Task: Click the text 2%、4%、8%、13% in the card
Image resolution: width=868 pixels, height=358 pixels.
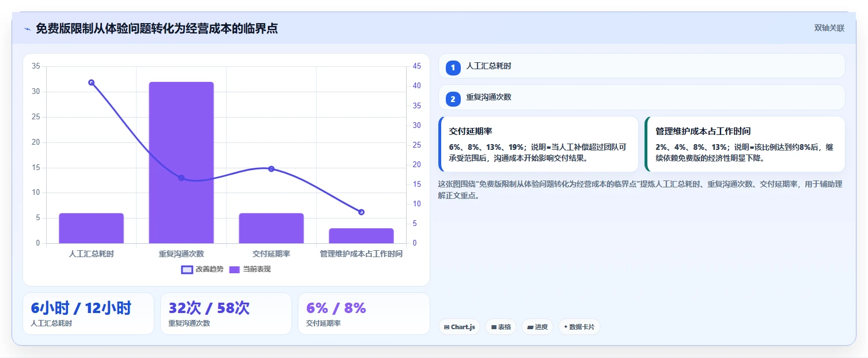Action: point(691,147)
